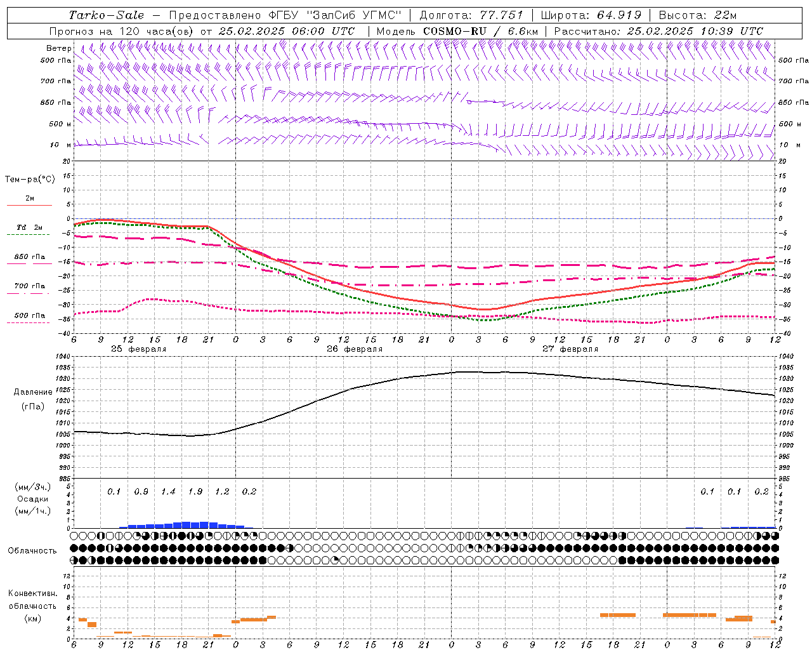The width and height of the screenshot is (812, 650).
Task: Click the 1.2 precipitation amount
Action: (x=222, y=492)
